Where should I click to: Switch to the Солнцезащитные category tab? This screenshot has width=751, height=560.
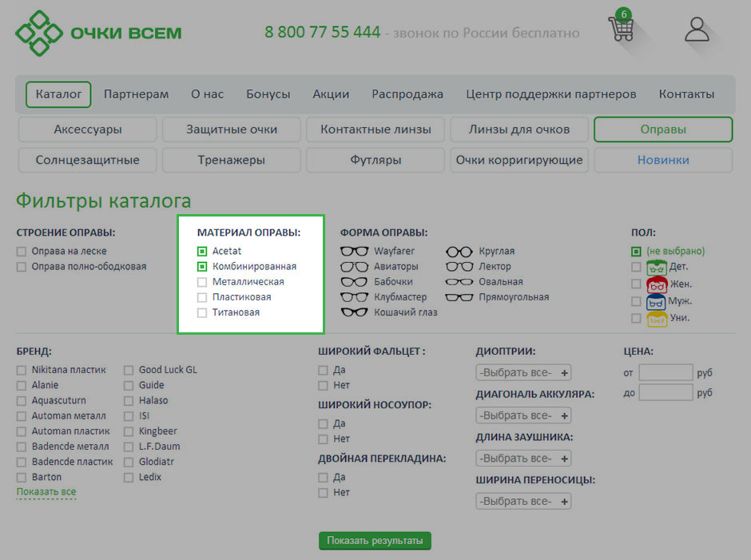(87, 160)
